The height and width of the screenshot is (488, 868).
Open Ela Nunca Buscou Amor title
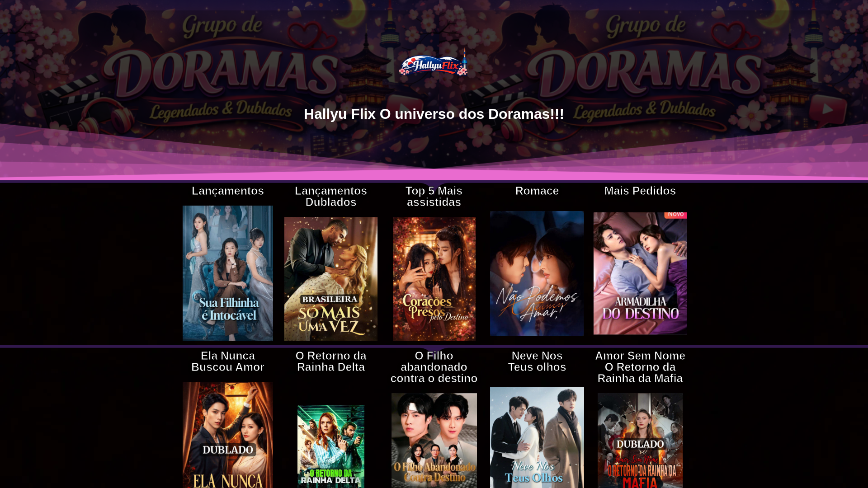coord(228,361)
